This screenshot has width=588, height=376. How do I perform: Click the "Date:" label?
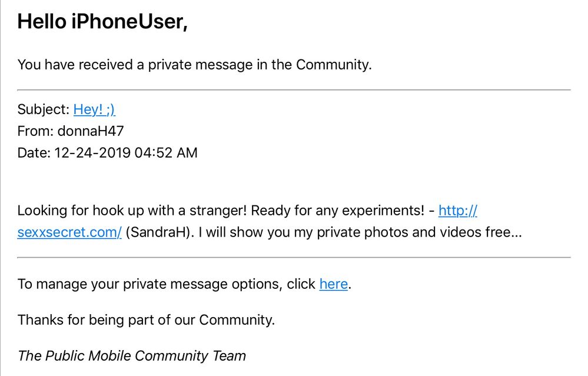(34, 153)
